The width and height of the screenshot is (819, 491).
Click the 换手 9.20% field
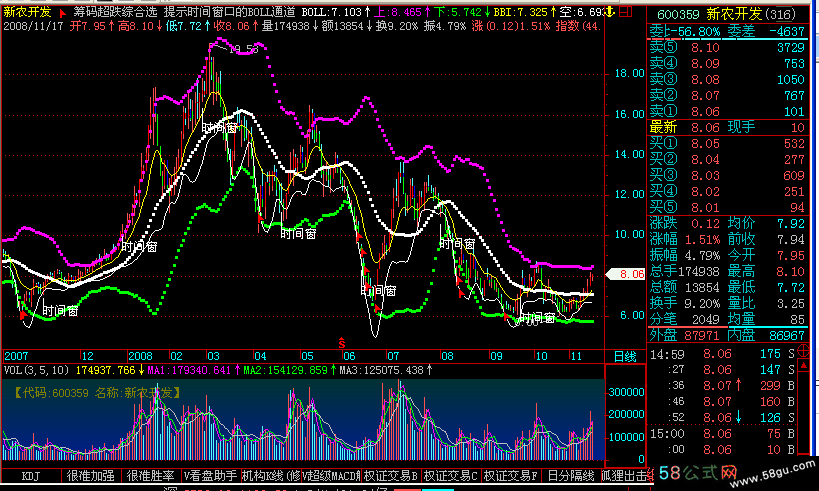684,303
